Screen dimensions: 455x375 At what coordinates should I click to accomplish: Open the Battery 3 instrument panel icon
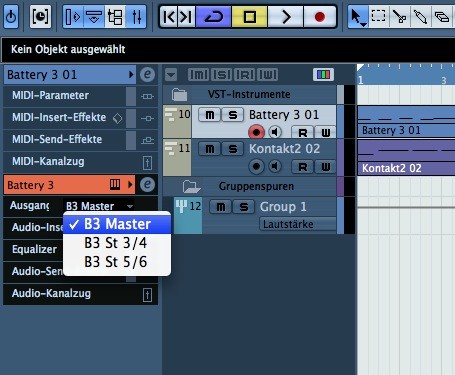[x=115, y=184]
